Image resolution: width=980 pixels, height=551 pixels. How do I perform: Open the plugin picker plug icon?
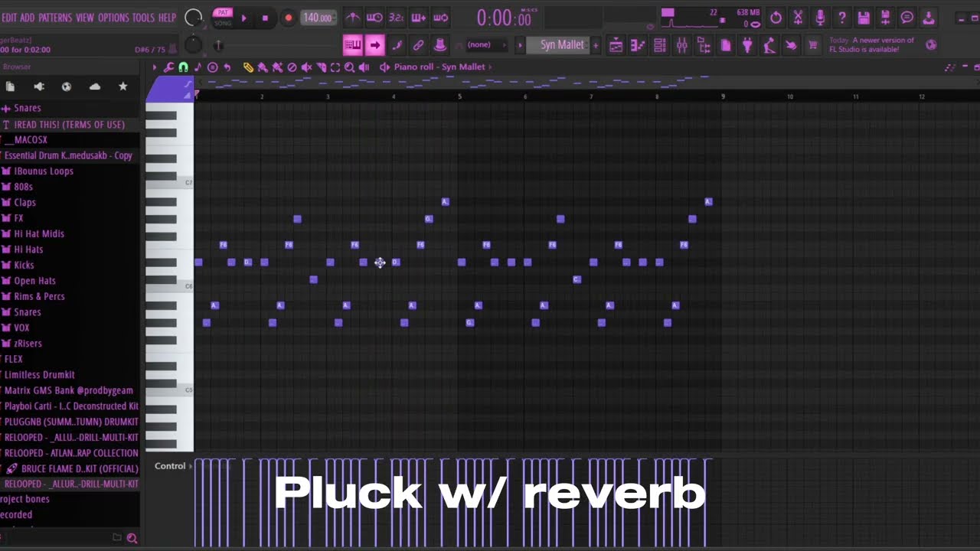tap(747, 46)
